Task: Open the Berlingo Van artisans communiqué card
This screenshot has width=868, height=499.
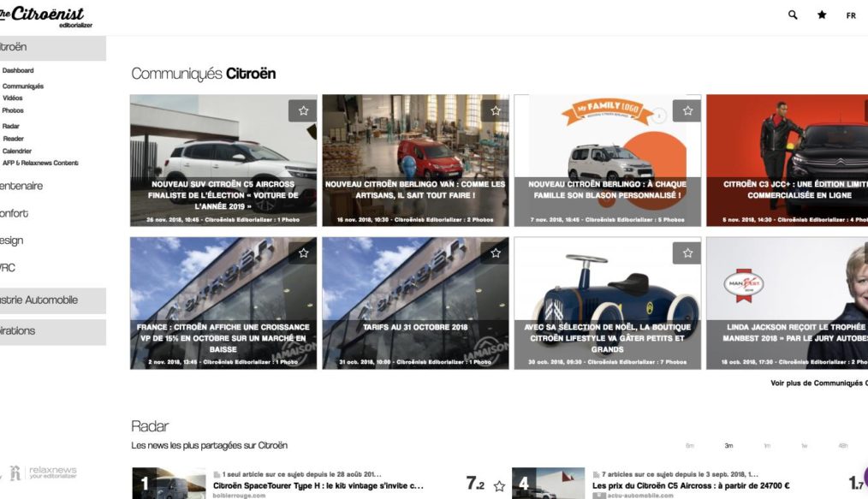Action: pos(415,160)
